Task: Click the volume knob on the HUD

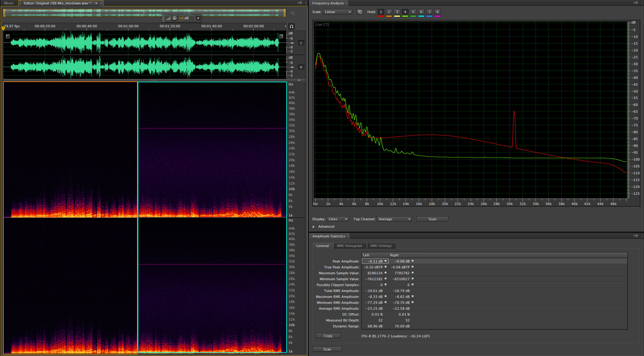Action: (x=174, y=18)
